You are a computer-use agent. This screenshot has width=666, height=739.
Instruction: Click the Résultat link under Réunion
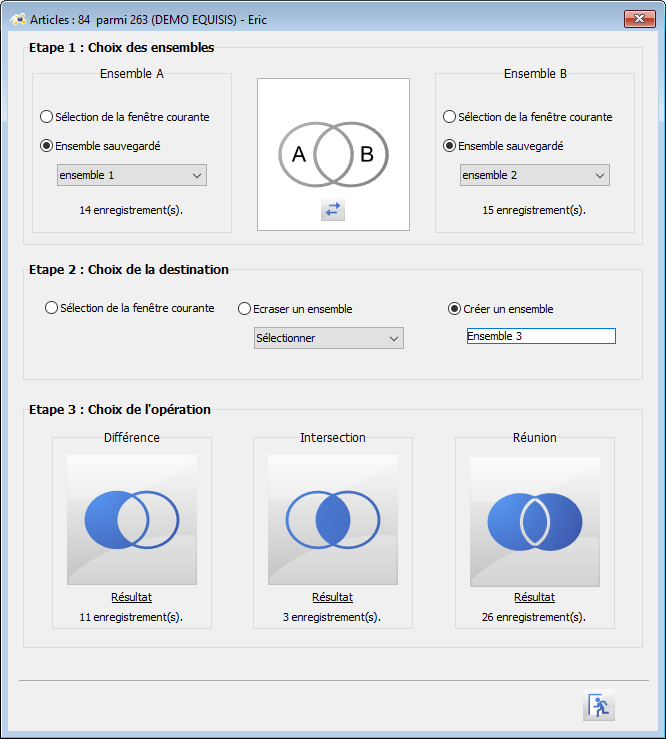tap(535, 597)
